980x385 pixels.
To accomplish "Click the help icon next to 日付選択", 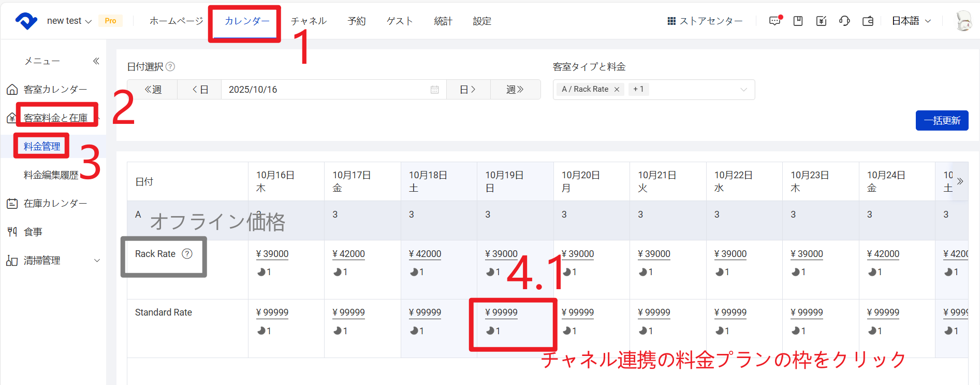I will [170, 67].
